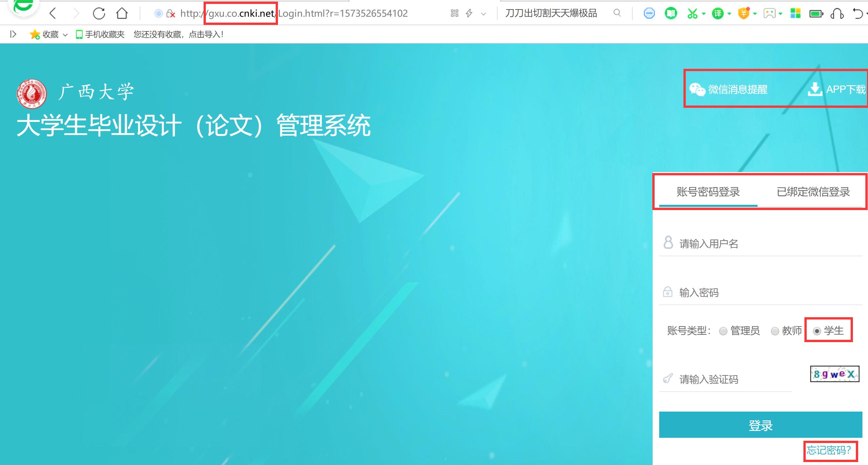Click the blue ad-block extension icon

649,13
